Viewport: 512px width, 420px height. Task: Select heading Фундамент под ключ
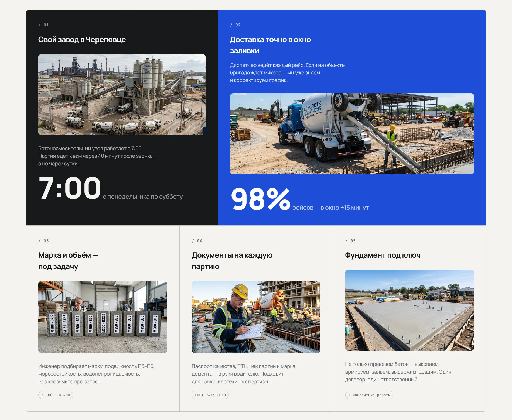click(x=383, y=255)
